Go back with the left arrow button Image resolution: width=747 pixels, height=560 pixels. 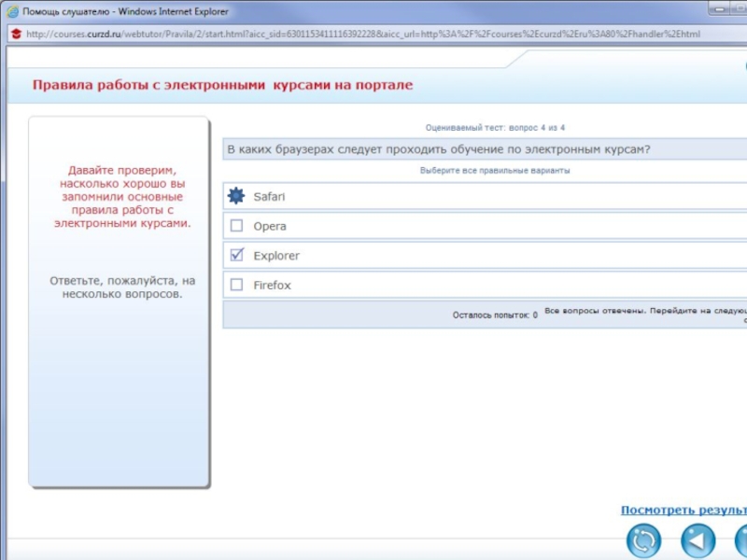(698, 541)
